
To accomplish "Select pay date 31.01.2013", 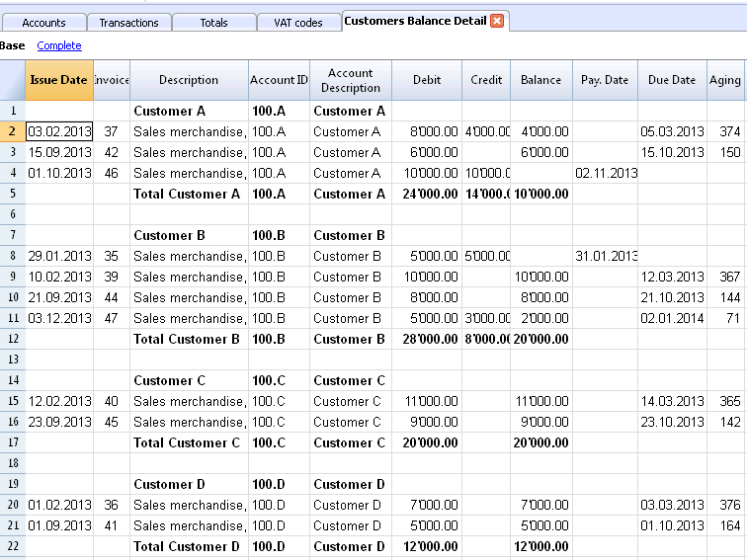I will click(x=605, y=256).
